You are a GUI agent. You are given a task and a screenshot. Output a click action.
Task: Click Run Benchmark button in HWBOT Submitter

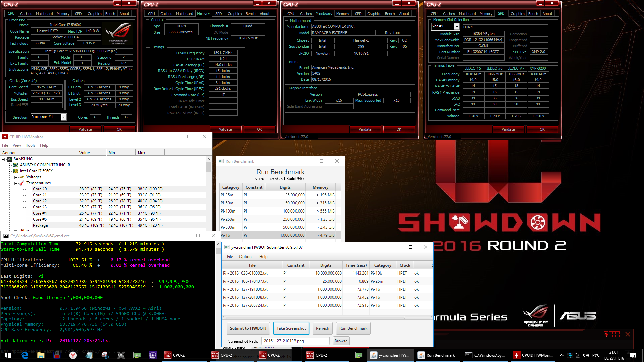353,328
